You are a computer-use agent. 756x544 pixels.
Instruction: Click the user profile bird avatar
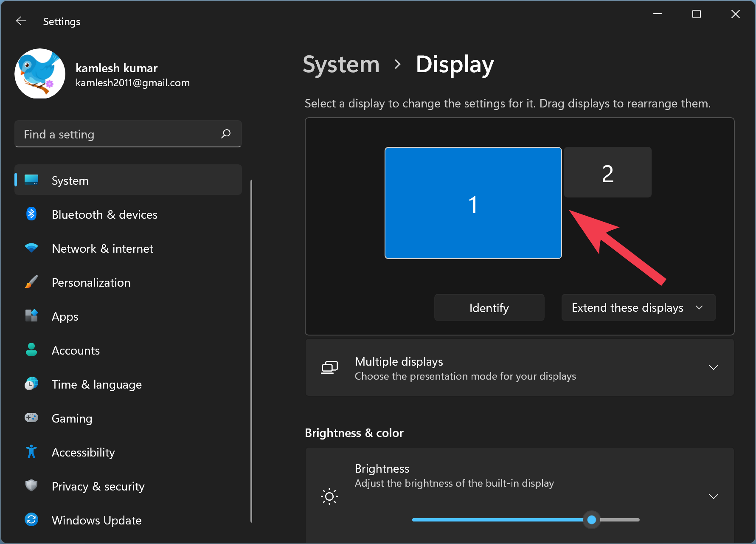[40, 73]
